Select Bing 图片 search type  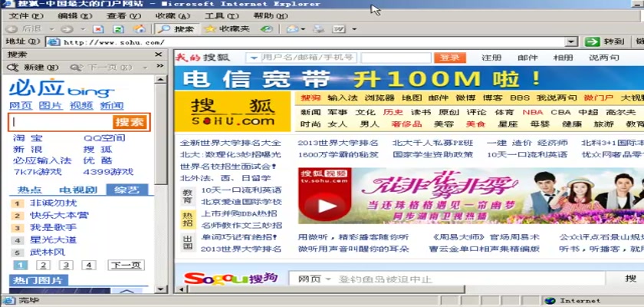point(51,106)
